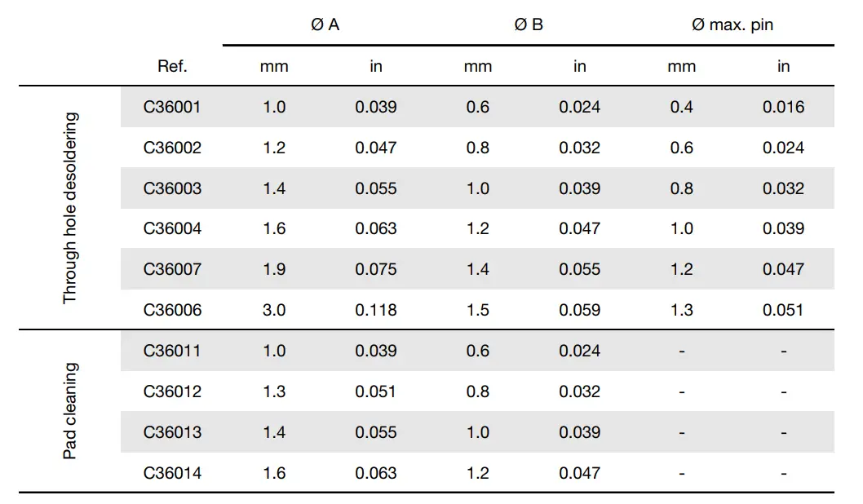Select the 0.016 inch max pin value

pos(783,107)
